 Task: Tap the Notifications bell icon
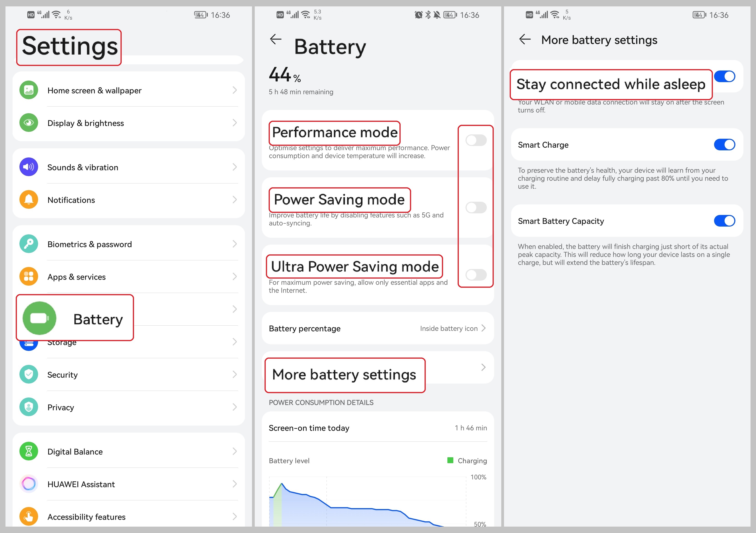29,199
